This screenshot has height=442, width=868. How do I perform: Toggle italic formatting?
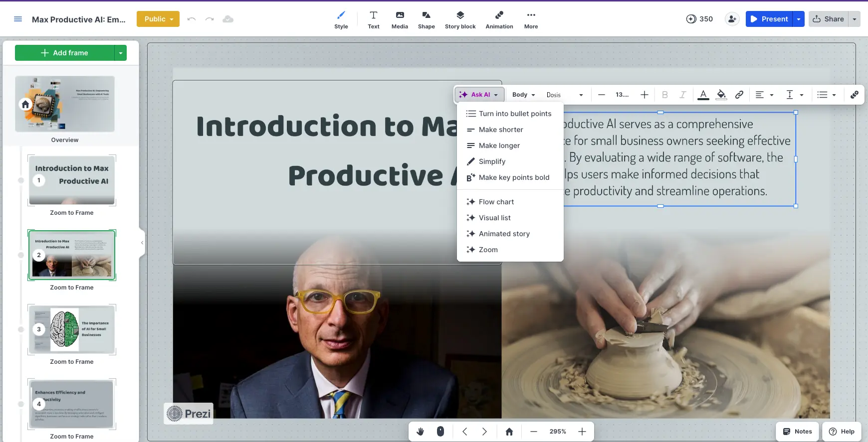[x=682, y=95]
